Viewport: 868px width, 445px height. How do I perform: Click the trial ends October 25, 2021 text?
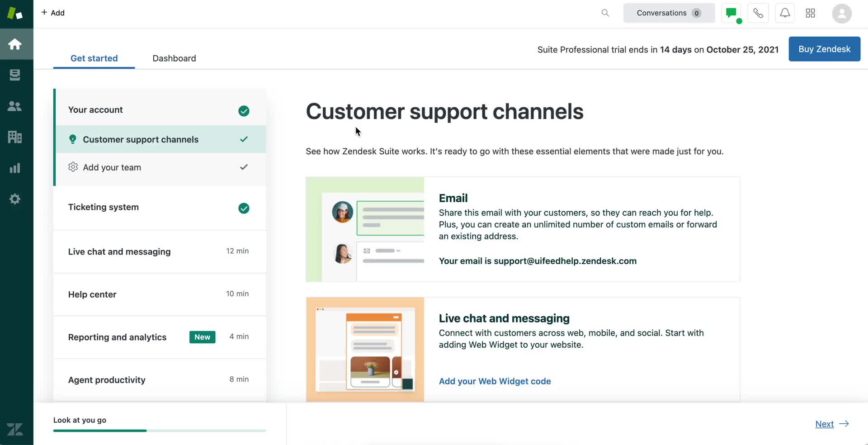(x=658, y=50)
